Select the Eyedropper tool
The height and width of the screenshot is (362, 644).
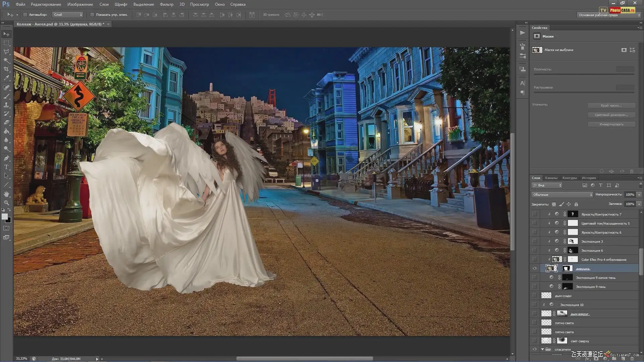[x=6, y=78]
